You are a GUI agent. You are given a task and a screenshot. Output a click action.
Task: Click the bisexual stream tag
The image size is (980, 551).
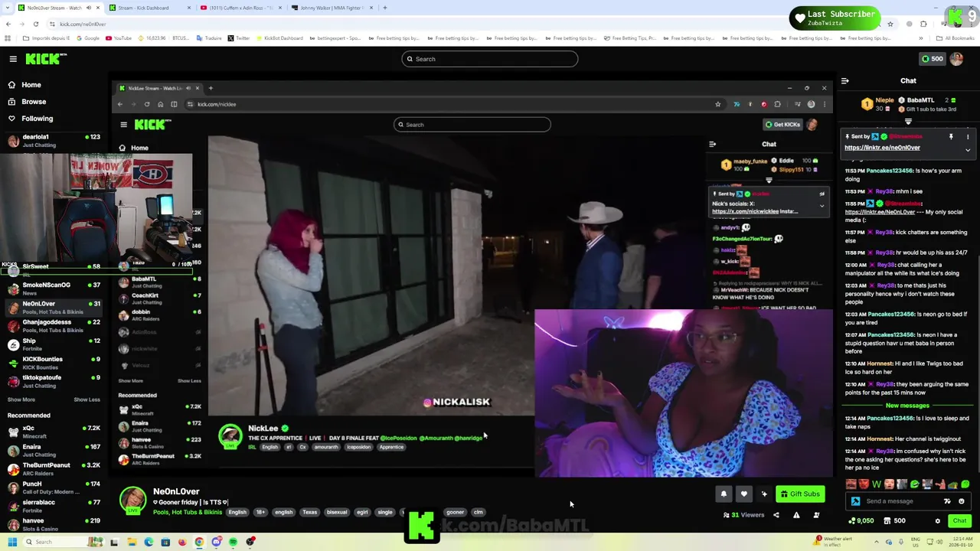337,513
